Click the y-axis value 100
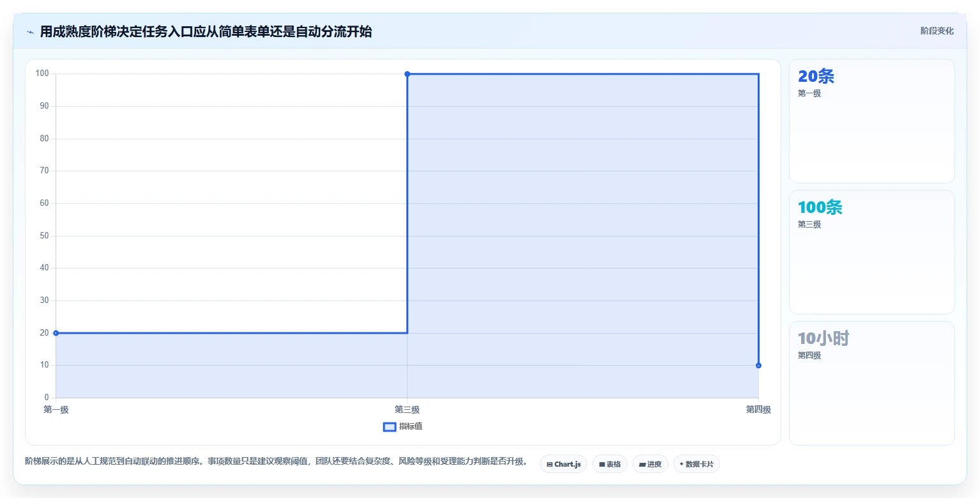 click(x=42, y=74)
